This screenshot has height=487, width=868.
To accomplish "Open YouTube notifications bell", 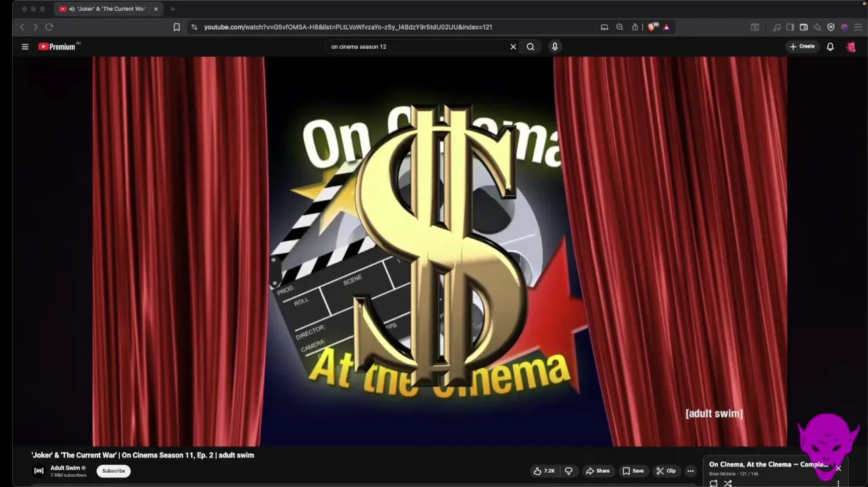I will point(830,47).
